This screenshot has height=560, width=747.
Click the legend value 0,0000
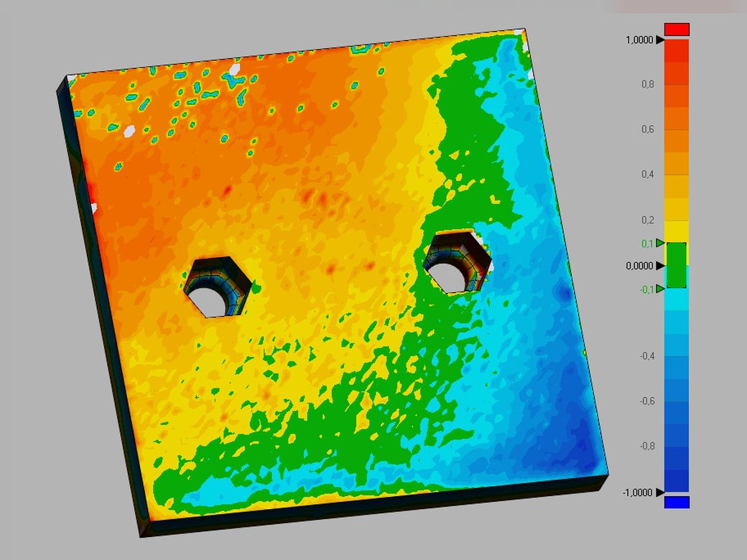pyautogui.click(x=639, y=266)
